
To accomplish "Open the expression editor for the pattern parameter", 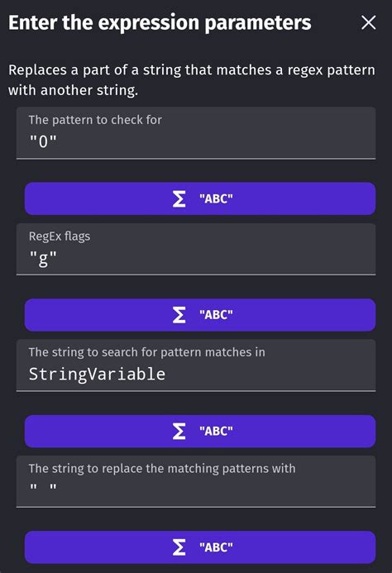I will click(200, 198).
